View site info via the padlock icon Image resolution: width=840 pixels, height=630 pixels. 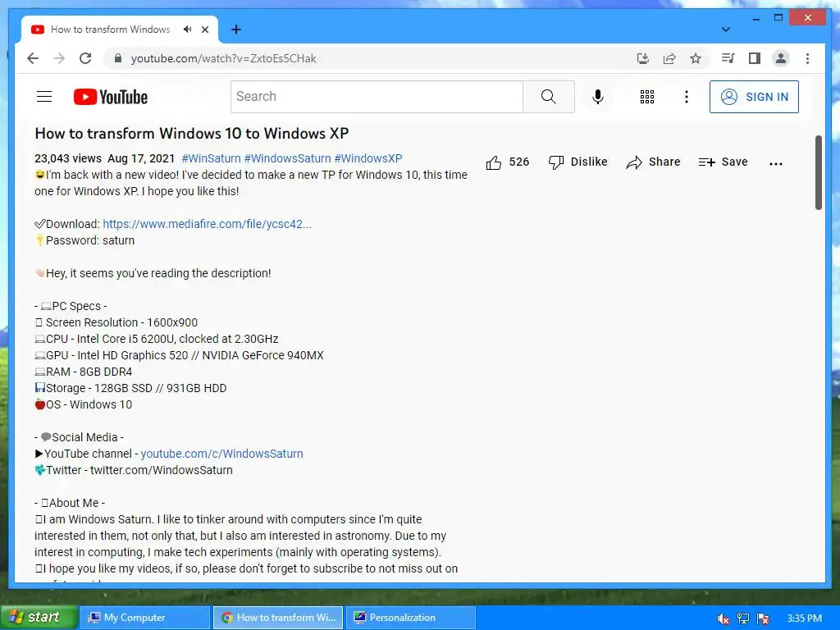118,58
